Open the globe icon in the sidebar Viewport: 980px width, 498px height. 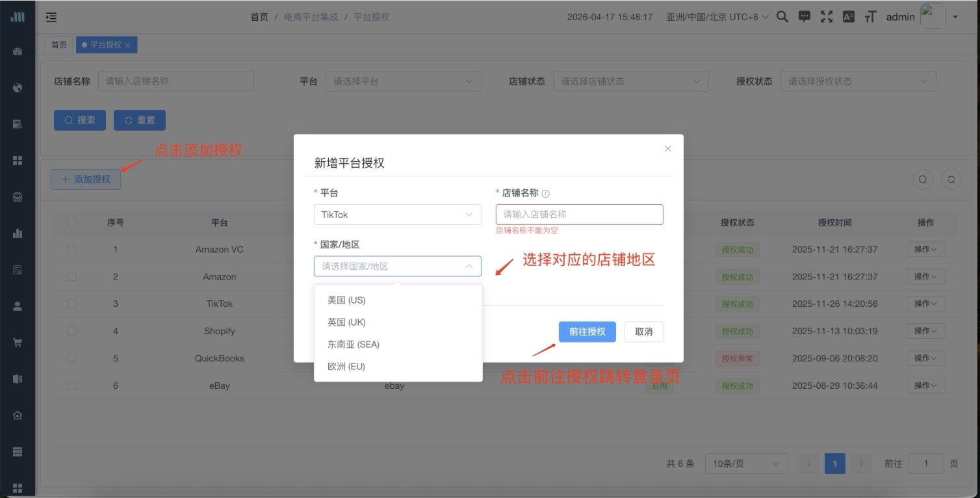pyautogui.click(x=18, y=88)
